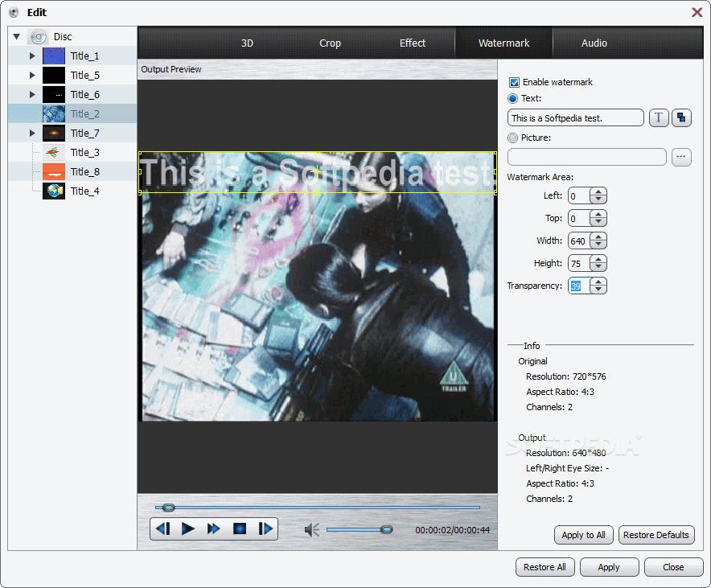
Task: Select the Title_4 thumbnail
Action: (x=54, y=191)
